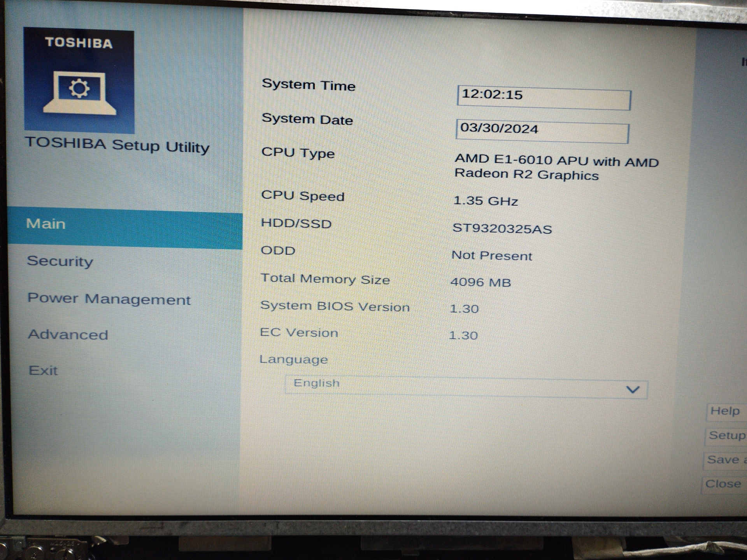Click the Language label
The image size is (747, 560).
[x=294, y=359]
